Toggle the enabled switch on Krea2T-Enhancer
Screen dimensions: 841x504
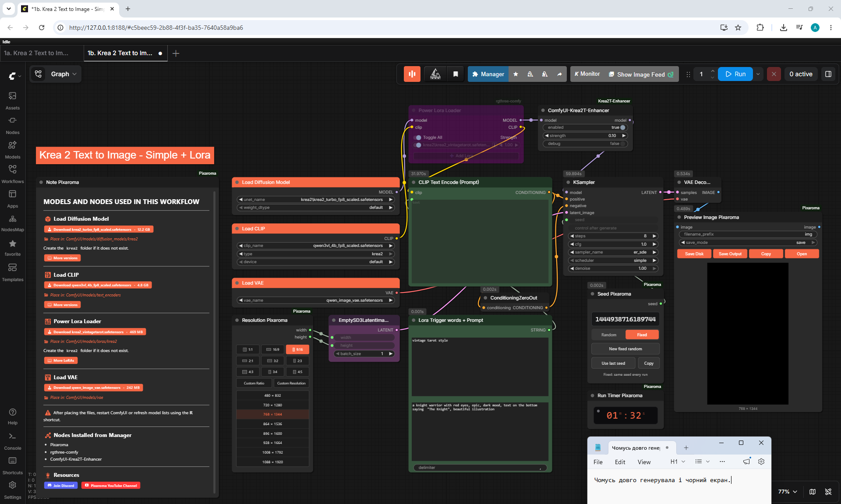[622, 127]
